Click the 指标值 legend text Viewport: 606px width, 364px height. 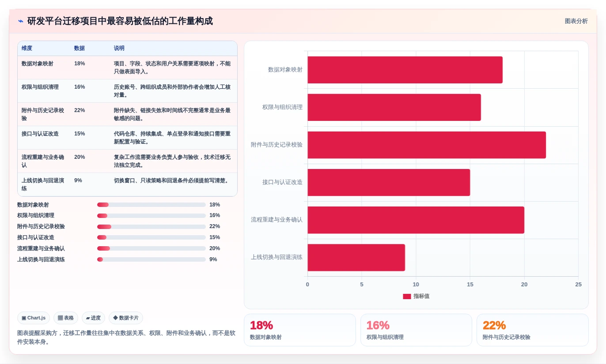point(421,296)
